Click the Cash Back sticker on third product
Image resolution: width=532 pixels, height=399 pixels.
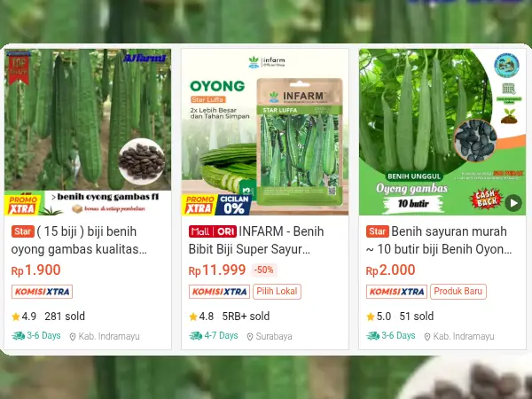click(486, 199)
